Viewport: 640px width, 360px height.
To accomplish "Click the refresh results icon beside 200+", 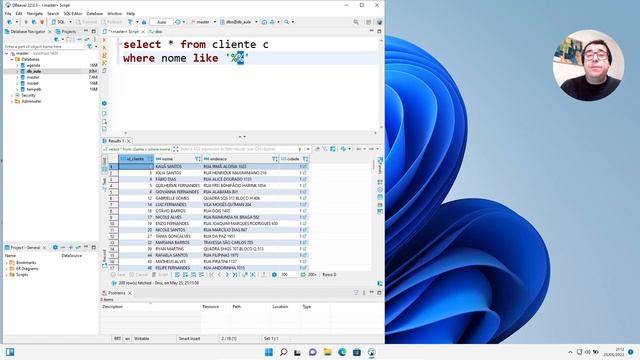I will tap(303, 275).
